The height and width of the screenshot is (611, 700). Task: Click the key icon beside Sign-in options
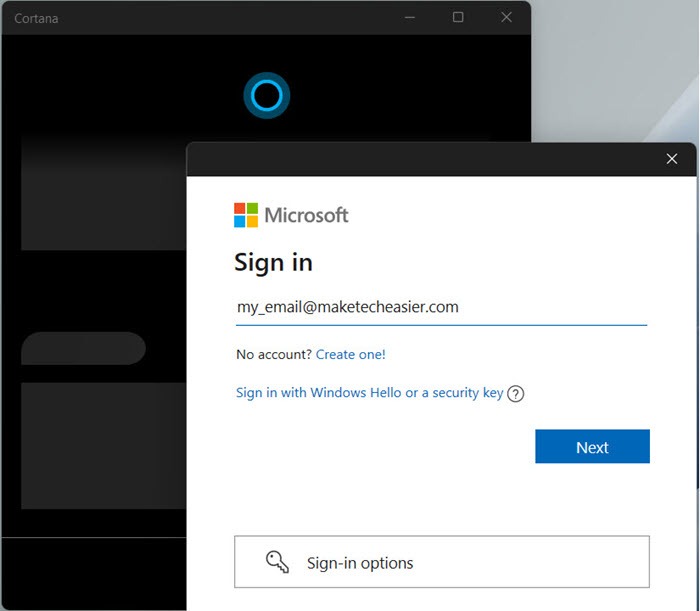pyautogui.click(x=277, y=562)
